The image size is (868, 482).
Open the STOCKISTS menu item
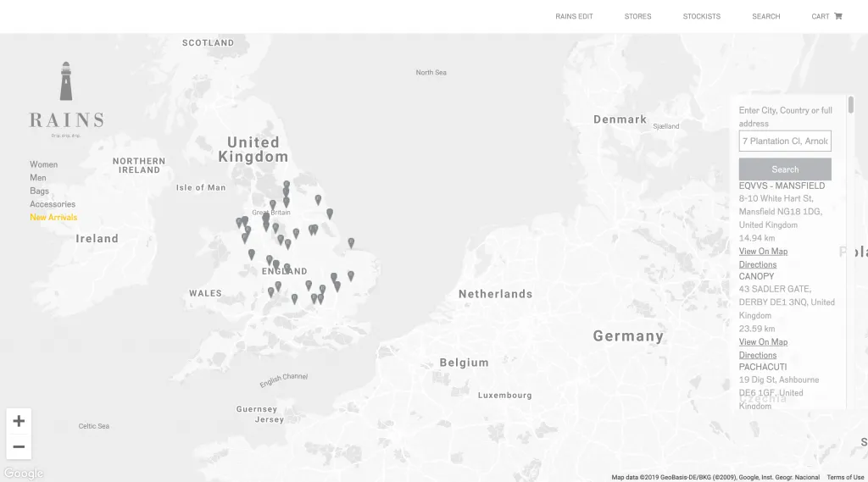point(701,17)
